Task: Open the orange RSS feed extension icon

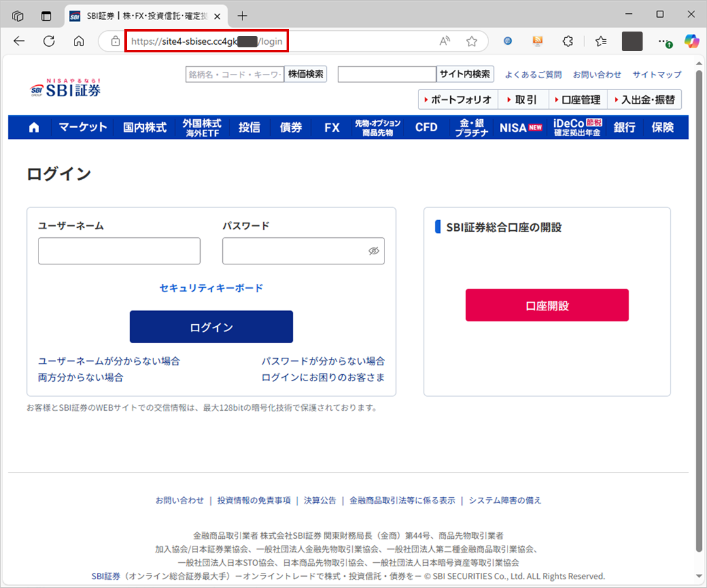Action: pos(537,42)
